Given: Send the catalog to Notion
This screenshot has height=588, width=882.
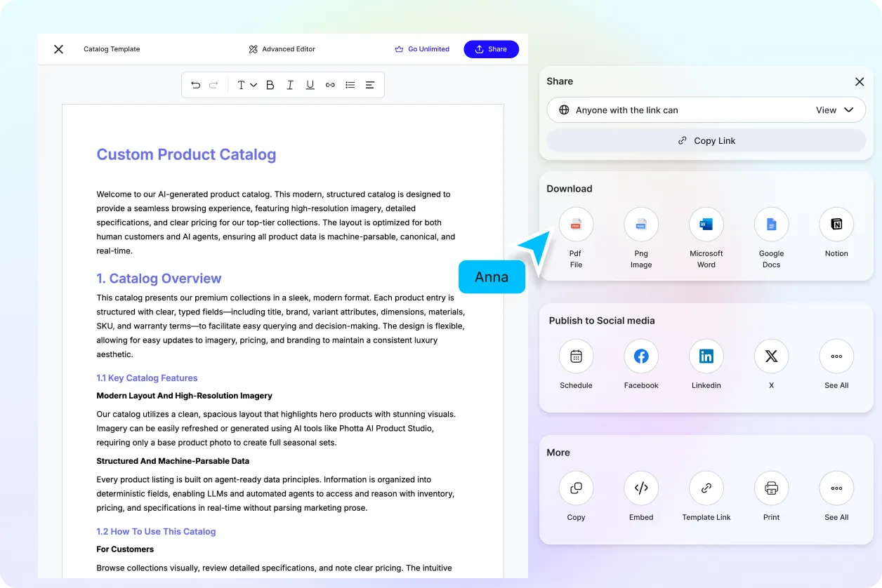Looking at the screenshot, I should click(836, 224).
